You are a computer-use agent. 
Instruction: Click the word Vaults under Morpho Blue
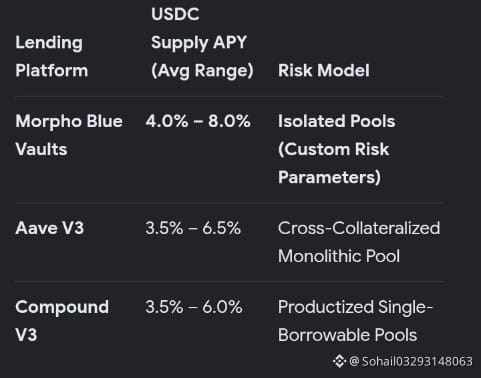[41, 149]
